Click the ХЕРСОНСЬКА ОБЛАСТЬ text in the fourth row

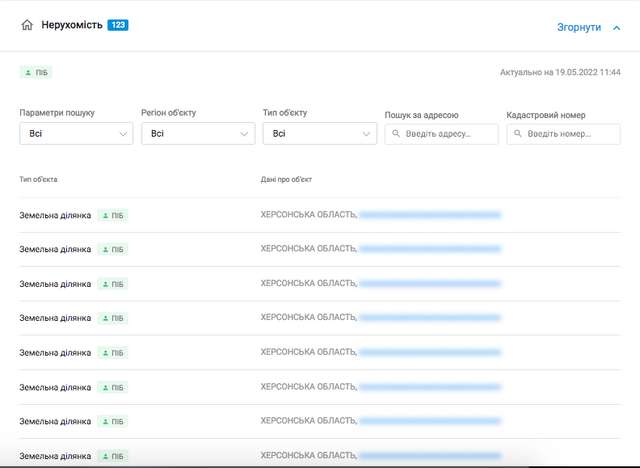[308, 318]
